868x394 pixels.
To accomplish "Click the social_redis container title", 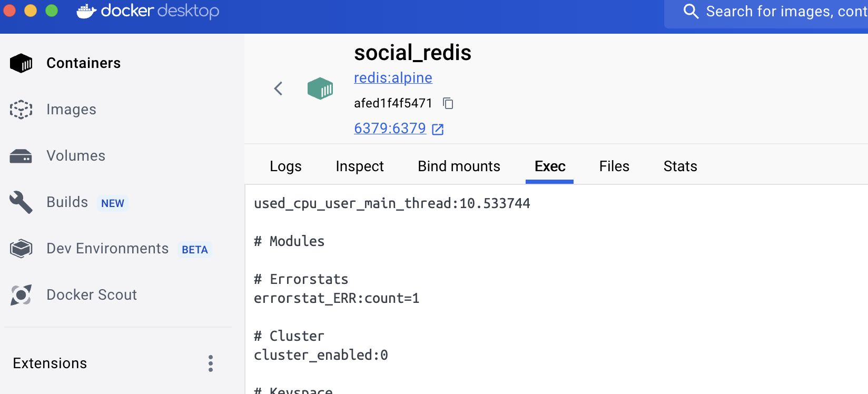I will click(412, 53).
